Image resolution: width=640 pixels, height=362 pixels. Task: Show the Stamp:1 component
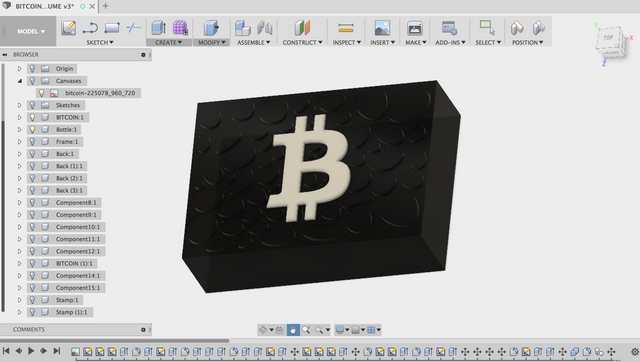click(x=32, y=300)
